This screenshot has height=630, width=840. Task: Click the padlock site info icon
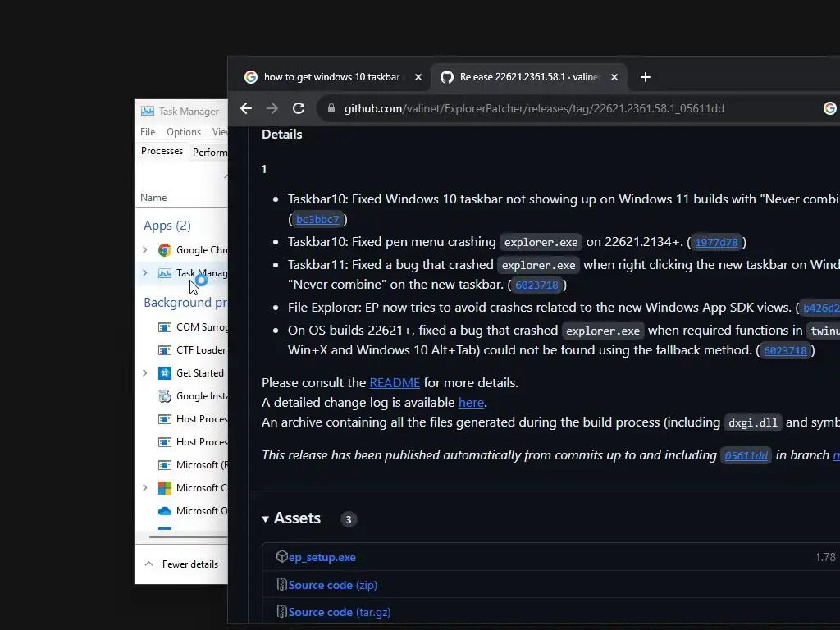[331, 109]
